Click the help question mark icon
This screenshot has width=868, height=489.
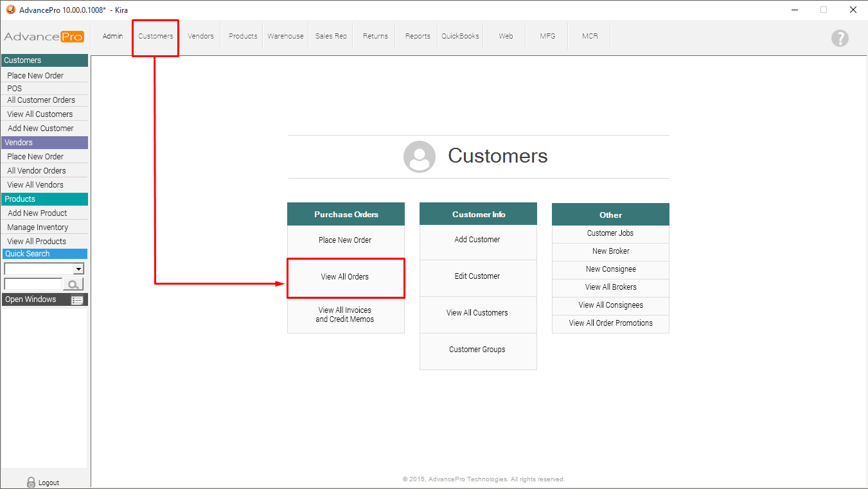[x=840, y=38]
